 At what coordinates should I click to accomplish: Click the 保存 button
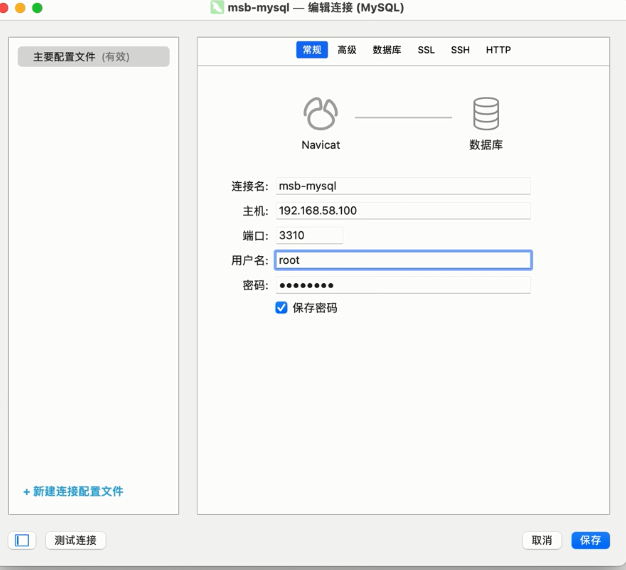point(590,540)
